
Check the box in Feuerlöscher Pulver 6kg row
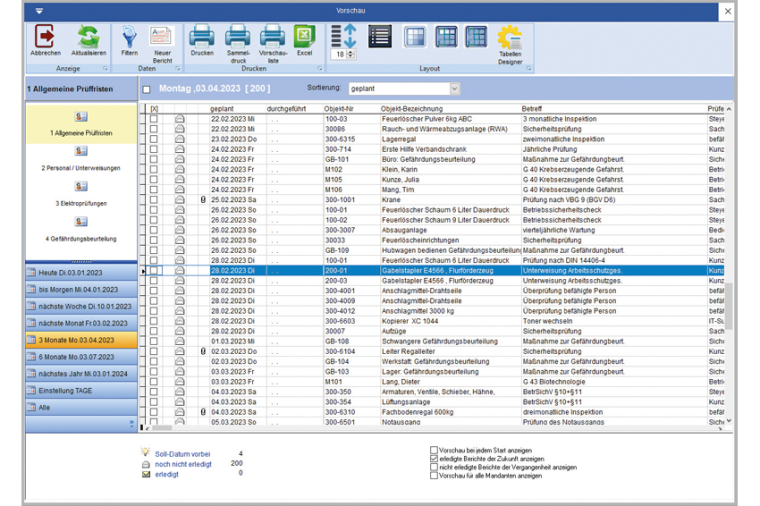pos(154,119)
